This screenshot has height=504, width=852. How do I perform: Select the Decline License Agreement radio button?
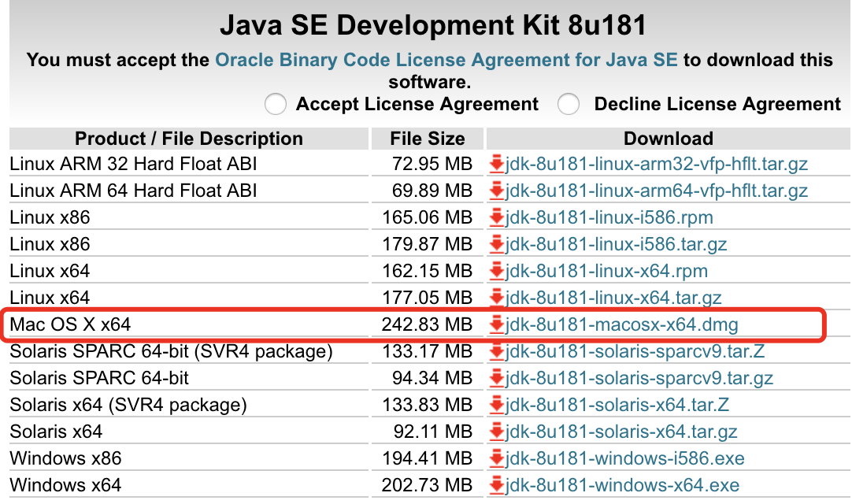pyautogui.click(x=569, y=104)
